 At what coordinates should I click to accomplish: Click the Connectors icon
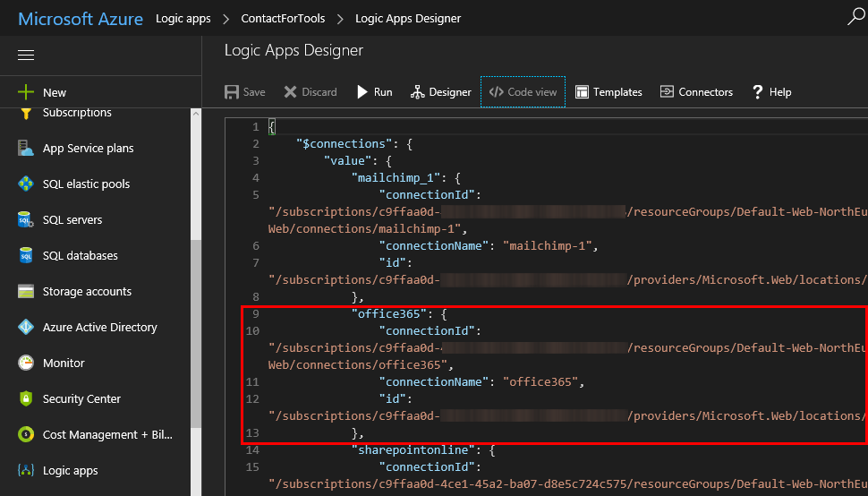[667, 92]
